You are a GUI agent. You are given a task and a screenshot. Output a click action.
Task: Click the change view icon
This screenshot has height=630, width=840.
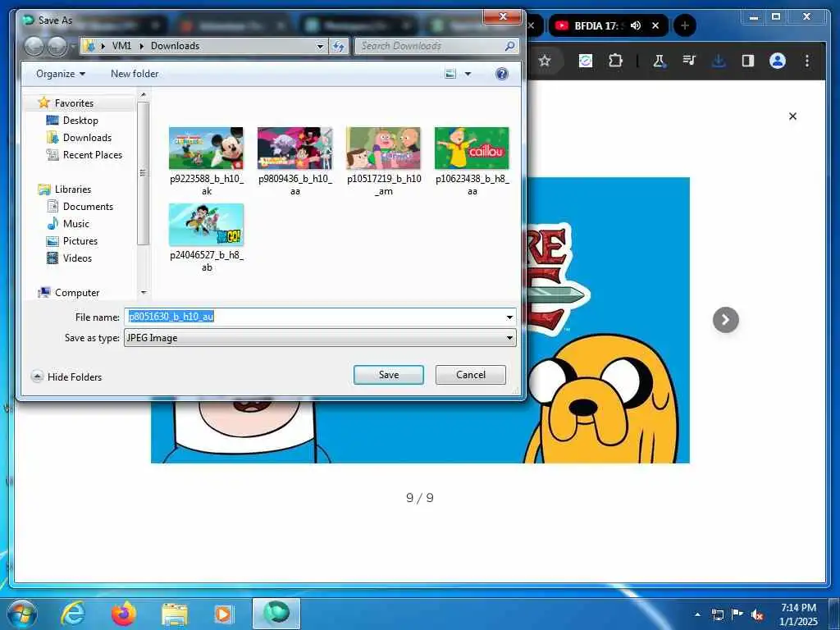click(450, 74)
